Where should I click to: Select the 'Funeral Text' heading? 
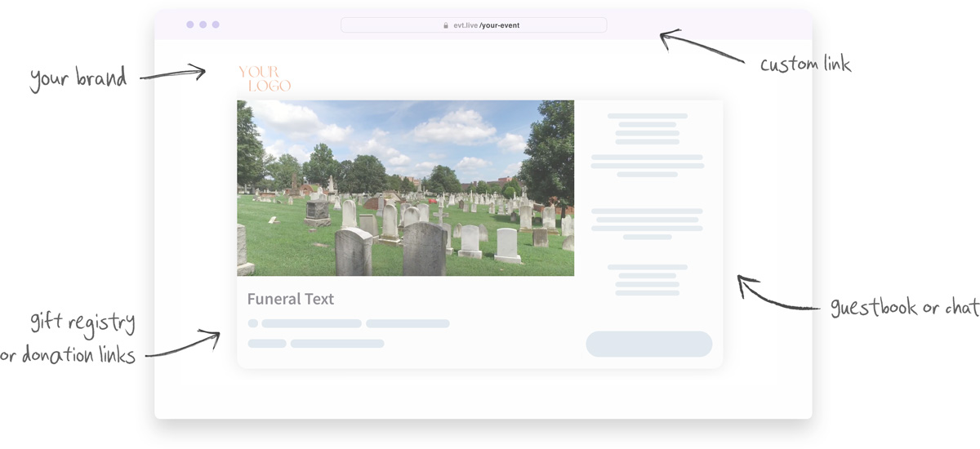291,299
